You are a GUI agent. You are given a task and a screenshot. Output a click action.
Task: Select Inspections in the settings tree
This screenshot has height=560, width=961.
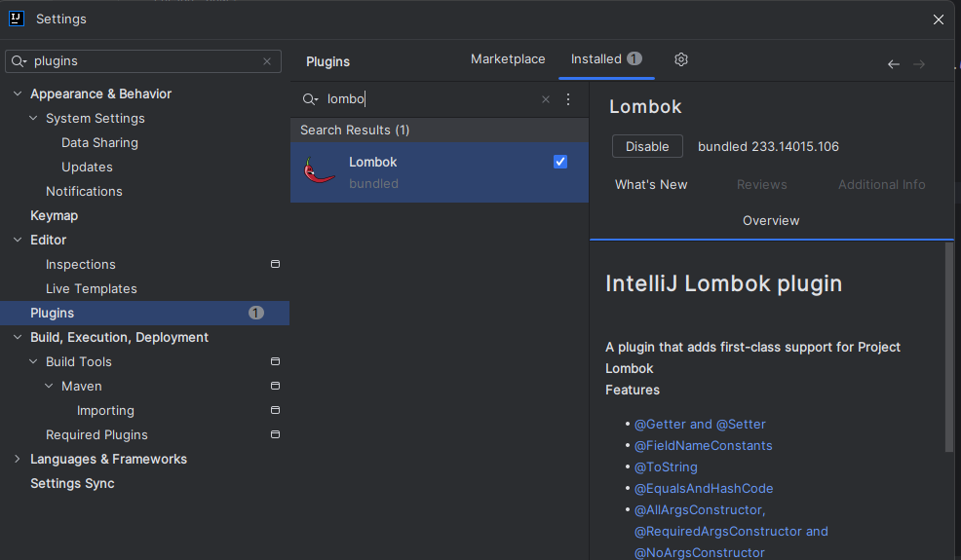tap(80, 264)
